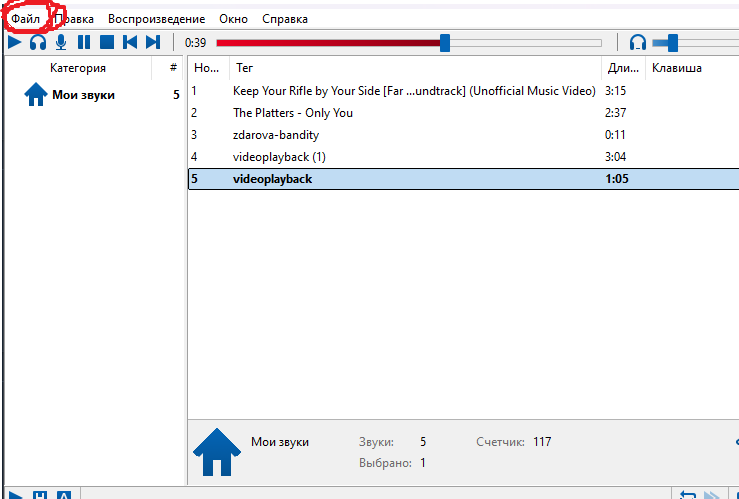Click the 0:11 duration cell
The height and width of the screenshot is (499, 739).
pyautogui.click(x=616, y=135)
